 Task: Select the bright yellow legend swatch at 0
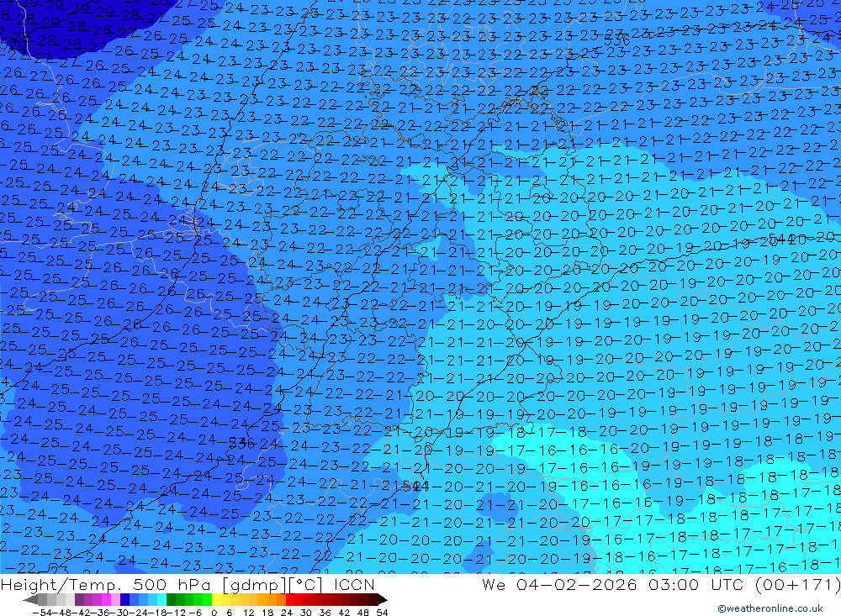pos(216,600)
